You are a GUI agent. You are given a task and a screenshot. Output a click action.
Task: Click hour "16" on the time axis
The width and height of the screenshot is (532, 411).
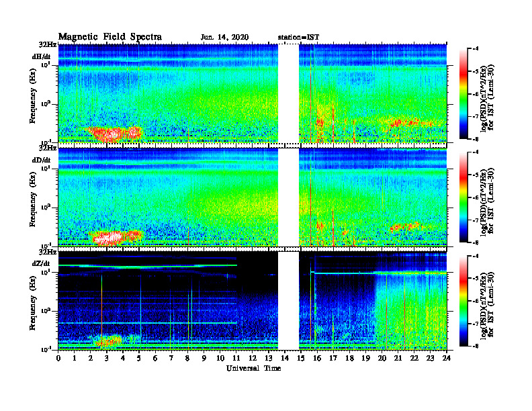tap(317, 359)
